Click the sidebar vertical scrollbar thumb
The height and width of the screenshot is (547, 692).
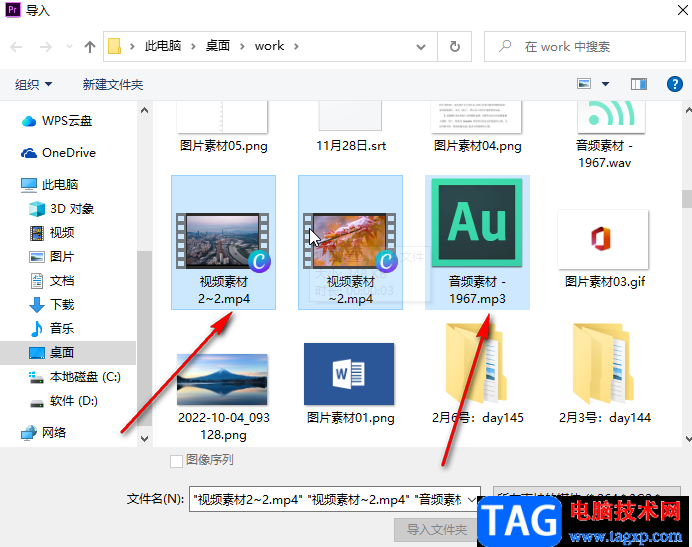point(144,339)
